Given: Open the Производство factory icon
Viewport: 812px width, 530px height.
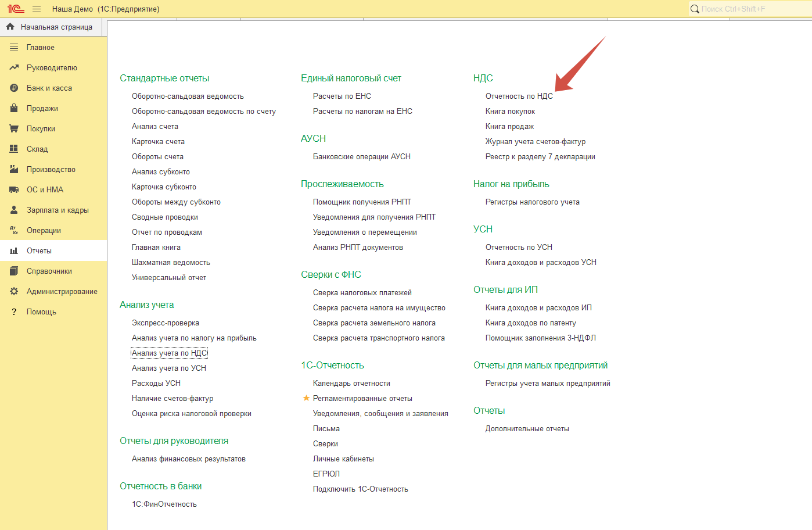Looking at the screenshot, I should pos(14,169).
